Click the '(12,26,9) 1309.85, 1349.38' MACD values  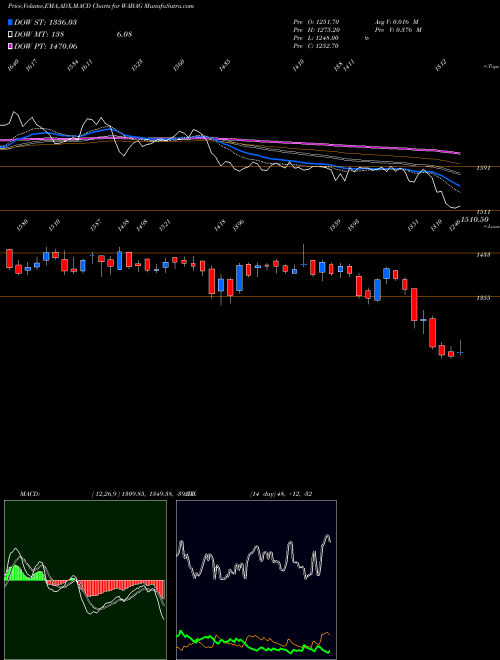[133, 494]
